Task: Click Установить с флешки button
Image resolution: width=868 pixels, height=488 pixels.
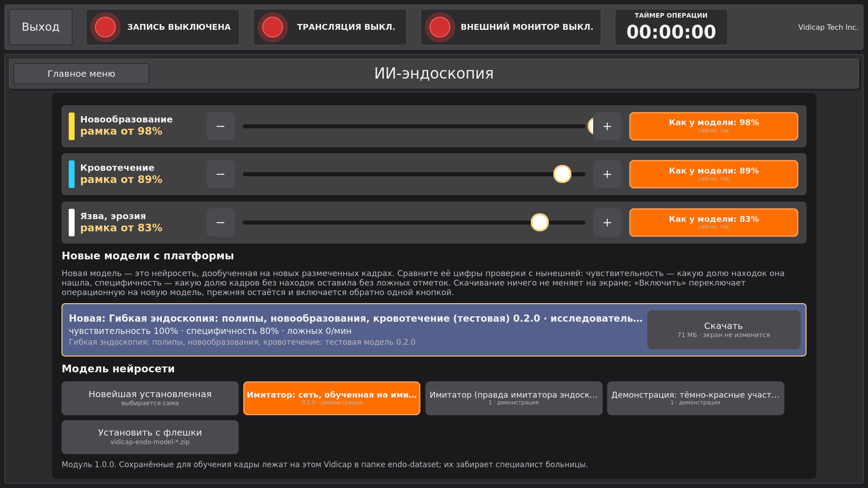Action: click(x=150, y=437)
